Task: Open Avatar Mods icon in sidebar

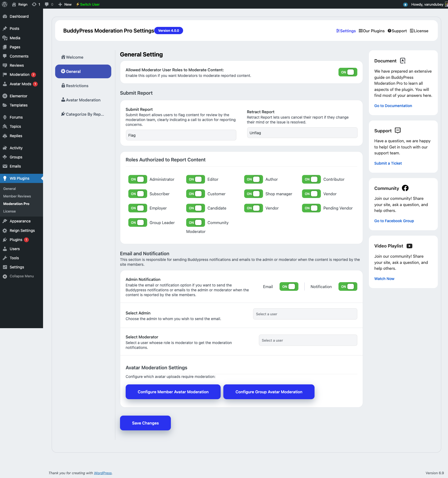Action: (x=5, y=84)
